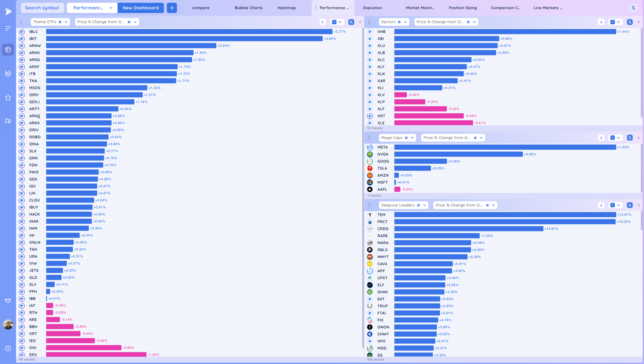644x364 pixels.
Task: Clear the Mega Caps list selection
Action: [x=406, y=138]
